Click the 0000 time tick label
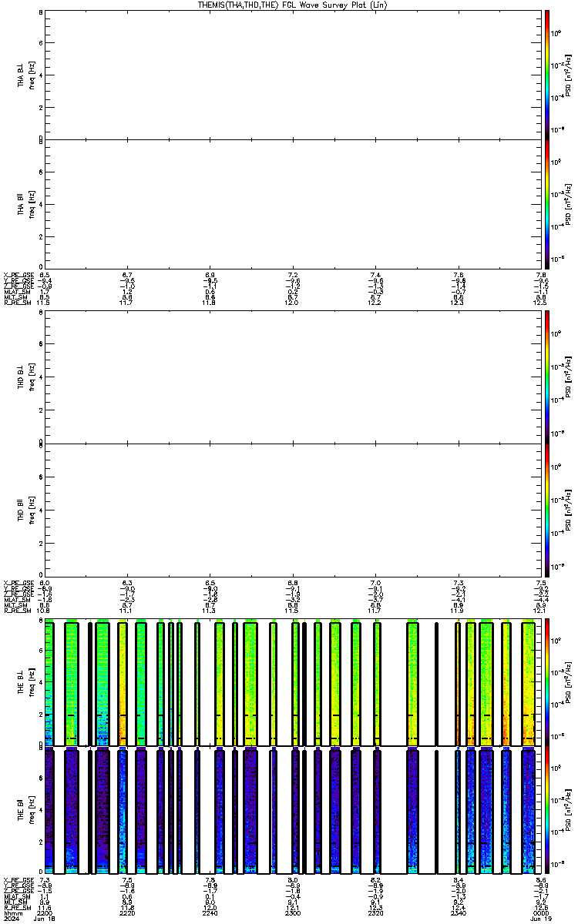This screenshot has width=578, height=924. coord(541,914)
